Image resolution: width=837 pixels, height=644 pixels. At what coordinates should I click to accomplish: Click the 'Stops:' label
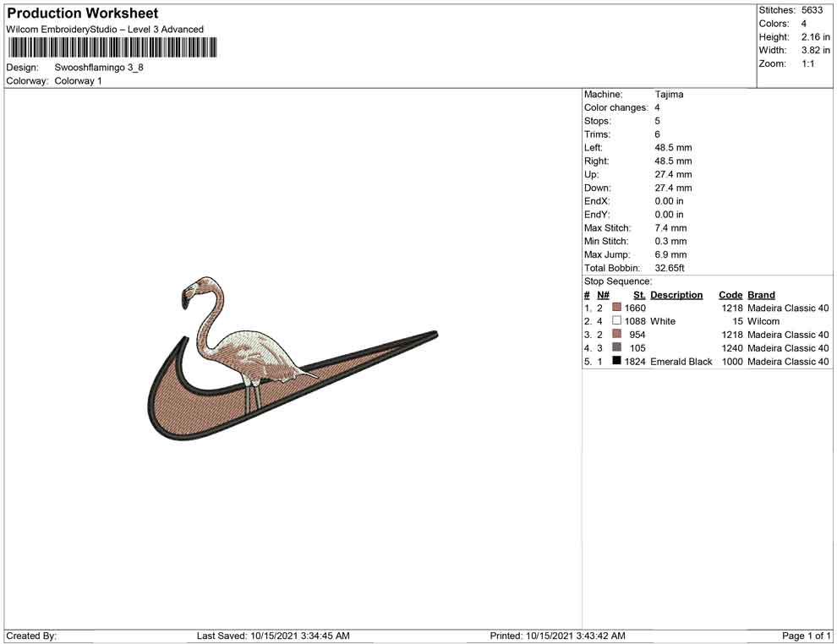coord(598,121)
